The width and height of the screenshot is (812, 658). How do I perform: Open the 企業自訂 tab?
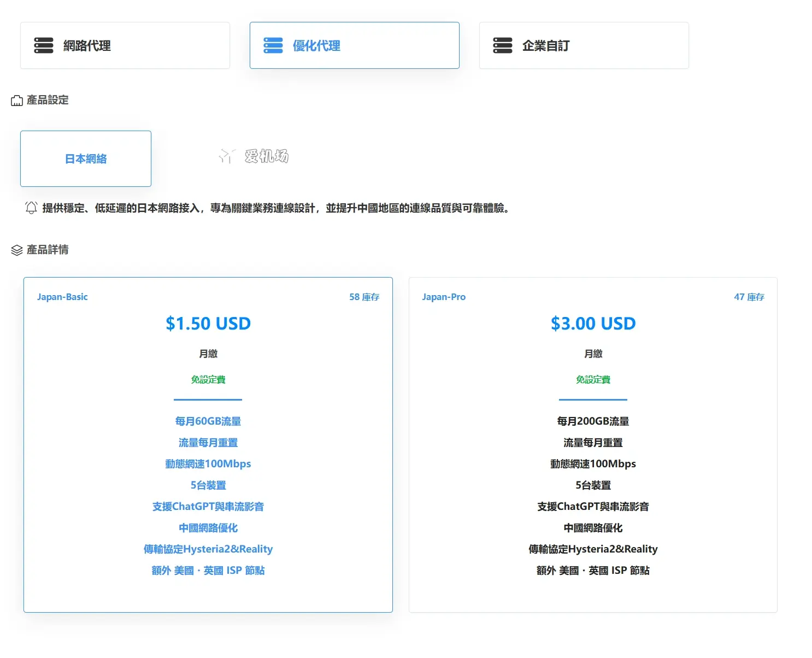pyautogui.click(x=546, y=46)
